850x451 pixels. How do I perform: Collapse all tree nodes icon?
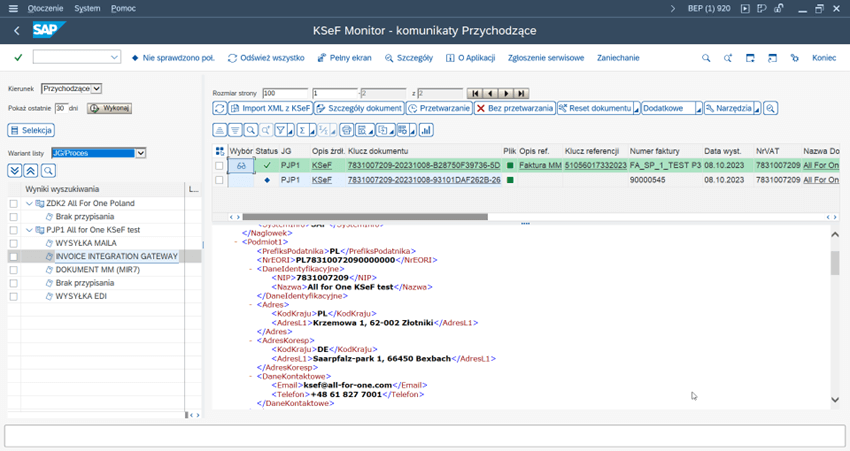click(x=31, y=171)
